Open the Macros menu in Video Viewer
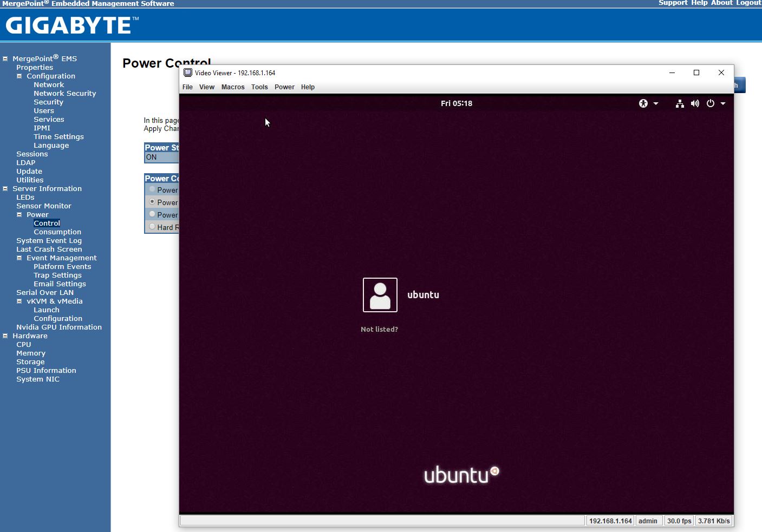Viewport: 762px width, 532px height. click(233, 87)
